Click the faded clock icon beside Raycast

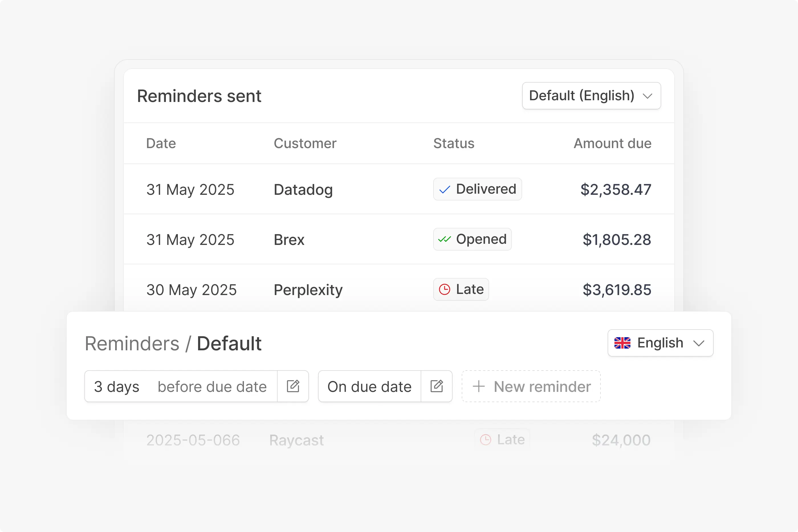pyautogui.click(x=486, y=440)
